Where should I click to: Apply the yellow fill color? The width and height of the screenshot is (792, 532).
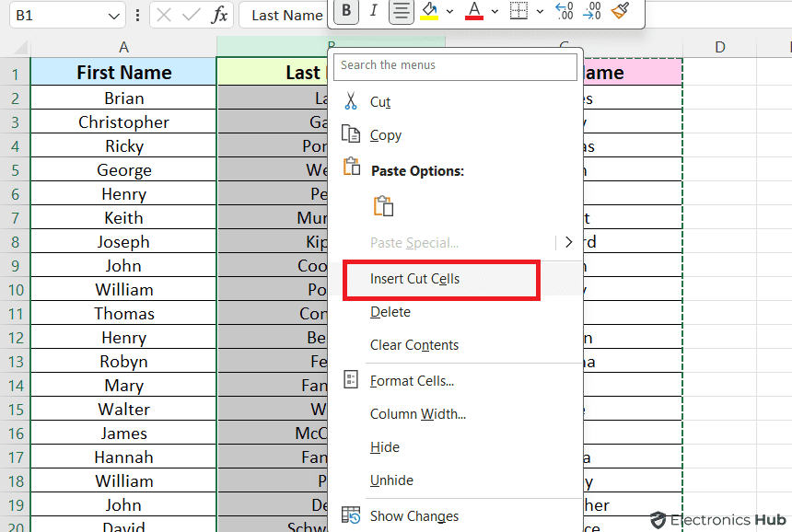pos(429,11)
